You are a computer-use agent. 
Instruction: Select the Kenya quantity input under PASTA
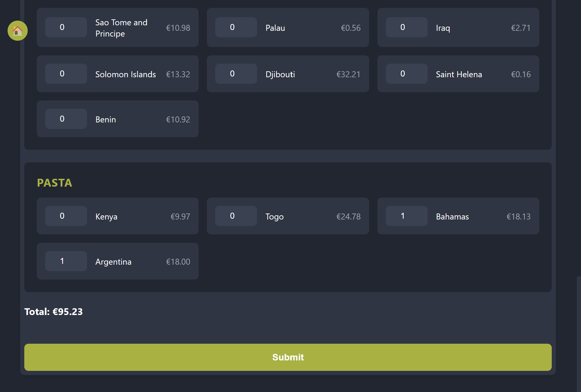[66, 216]
